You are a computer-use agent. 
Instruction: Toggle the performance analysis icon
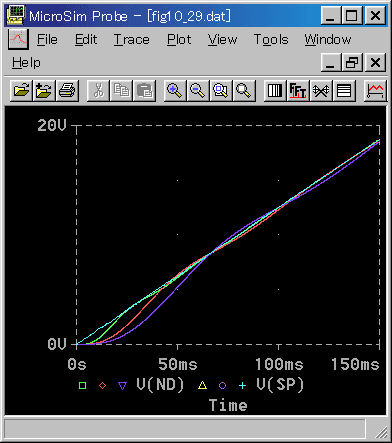[321, 90]
